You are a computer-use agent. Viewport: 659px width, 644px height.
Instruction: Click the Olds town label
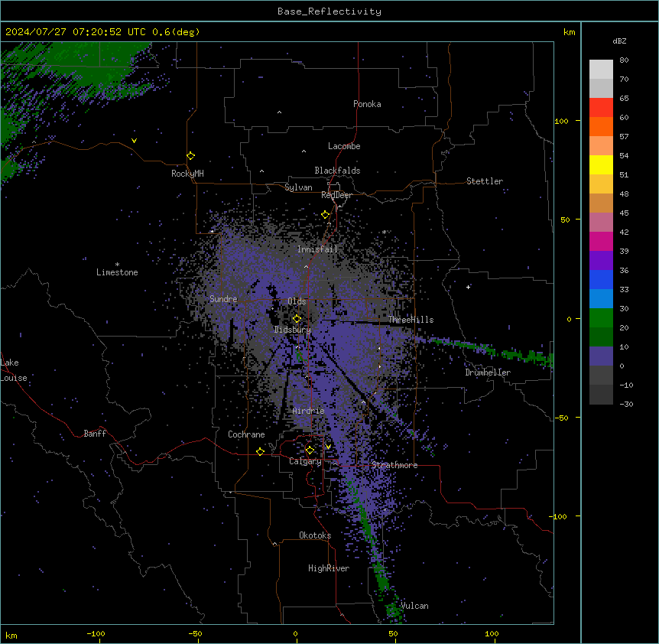pyautogui.click(x=297, y=301)
